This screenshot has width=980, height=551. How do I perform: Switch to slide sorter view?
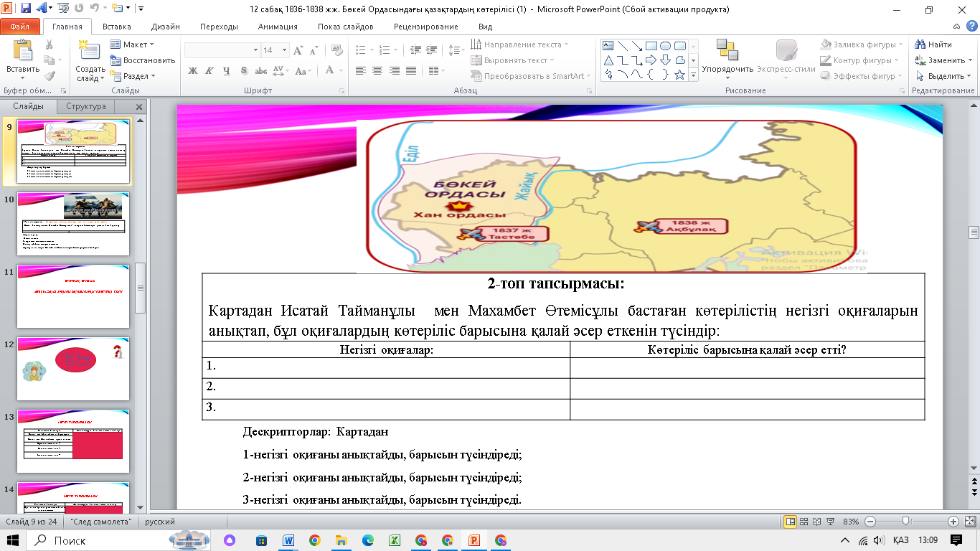pos(804,522)
